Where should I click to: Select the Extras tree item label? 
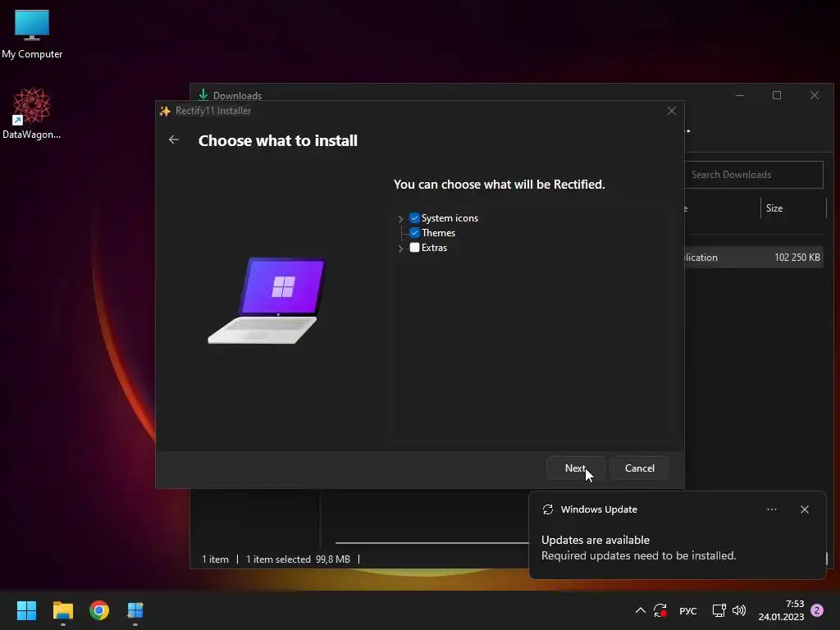(434, 248)
